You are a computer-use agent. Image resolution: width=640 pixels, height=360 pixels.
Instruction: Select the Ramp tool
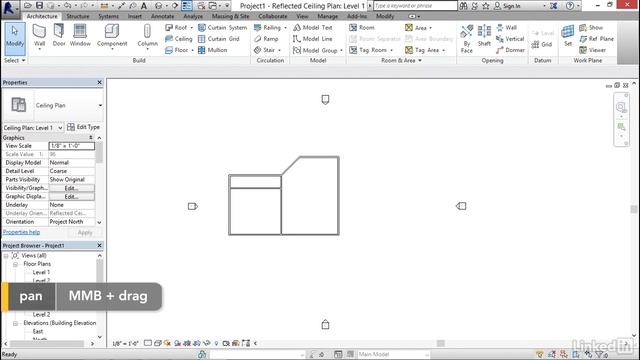click(266, 39)
